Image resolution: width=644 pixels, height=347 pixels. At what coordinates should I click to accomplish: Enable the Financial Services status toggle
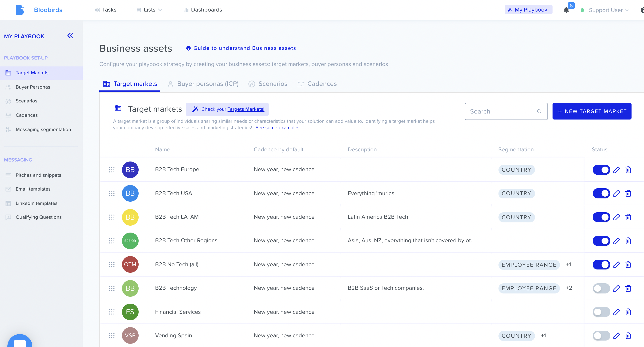click(601, 312)
